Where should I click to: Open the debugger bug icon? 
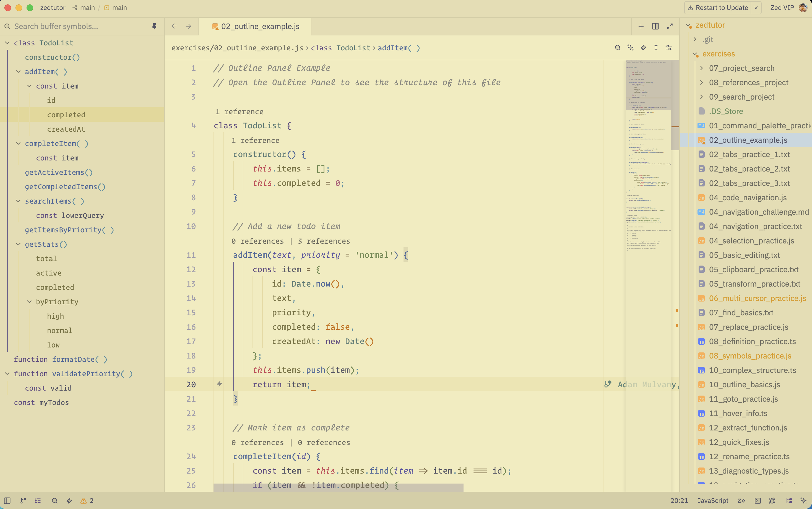[x=772, y=501]
